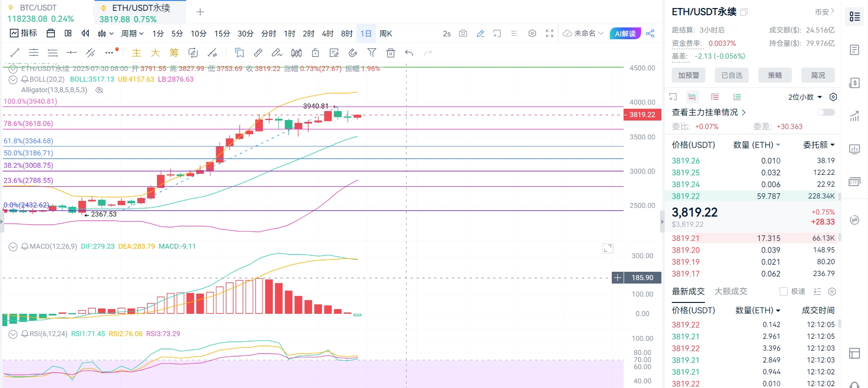Switch to the 大额成交 tab
Image resolution: width=868 pixels, height=388 pixels.
click(x=730, y=291)
